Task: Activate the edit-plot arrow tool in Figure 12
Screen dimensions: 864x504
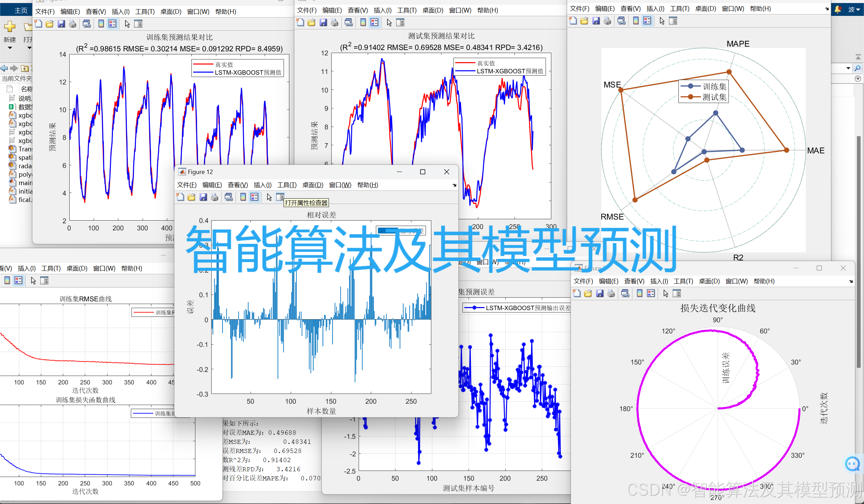Action: click(x=269, y=197)
